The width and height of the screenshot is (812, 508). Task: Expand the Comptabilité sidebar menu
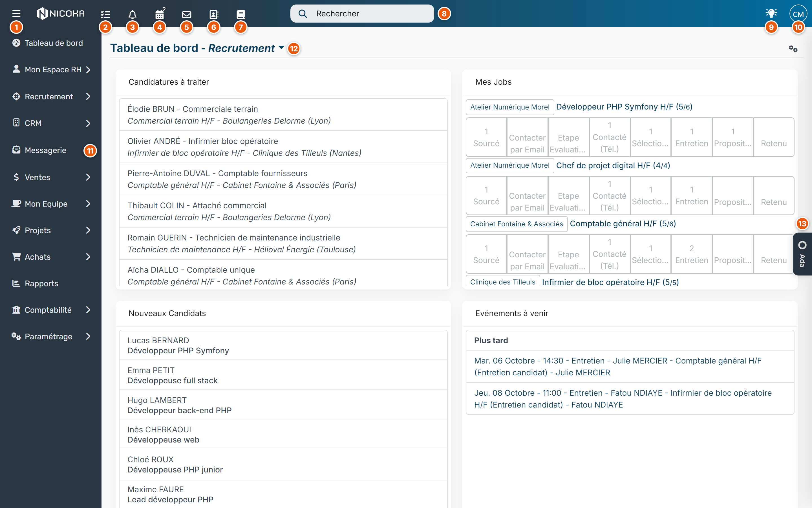tap(51, 310)
